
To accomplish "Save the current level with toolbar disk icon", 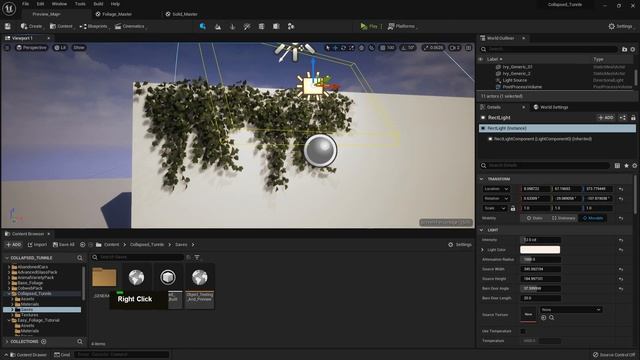I will [x=8, y=26].
